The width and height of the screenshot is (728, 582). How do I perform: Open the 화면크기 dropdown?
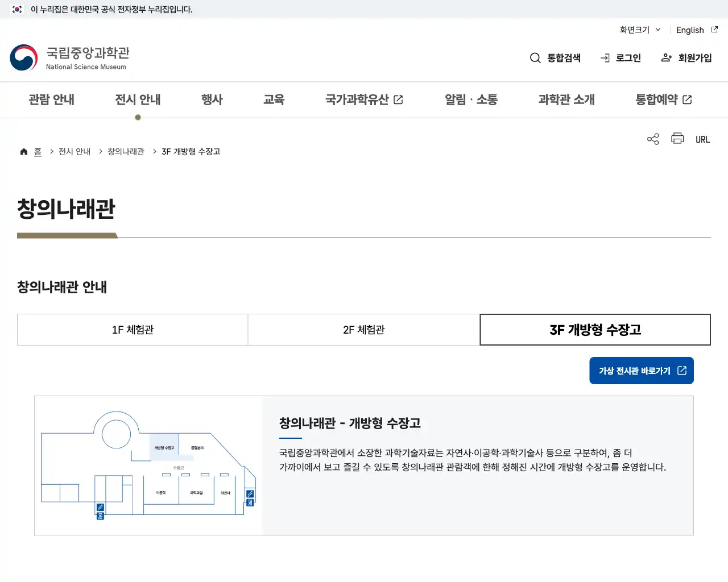click(638, 30)
